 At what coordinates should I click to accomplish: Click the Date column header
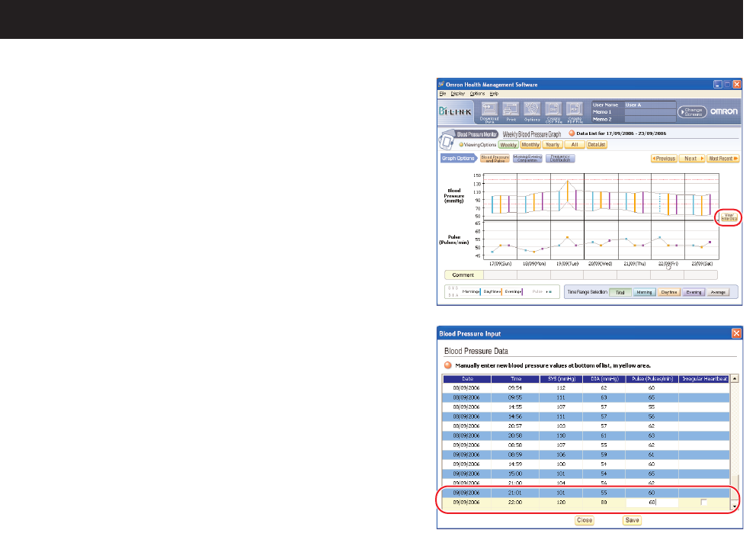(x=467, y=379)
